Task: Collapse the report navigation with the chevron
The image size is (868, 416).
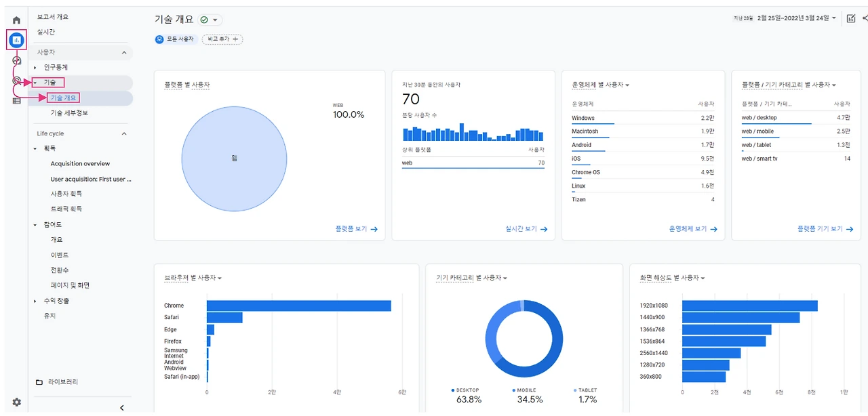Action: point(121,408)
